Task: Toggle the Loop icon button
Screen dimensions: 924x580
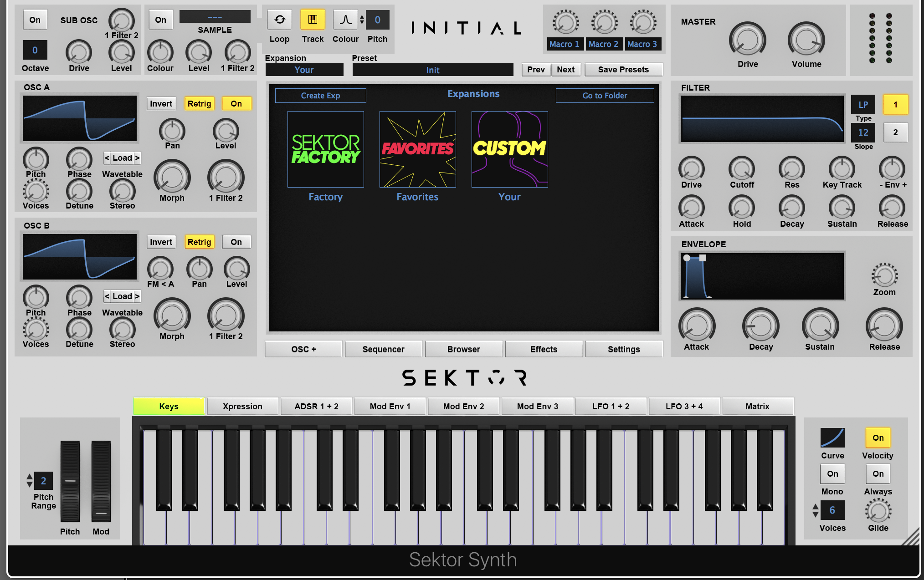Action: pyautogui.click(x=279, y=20)
